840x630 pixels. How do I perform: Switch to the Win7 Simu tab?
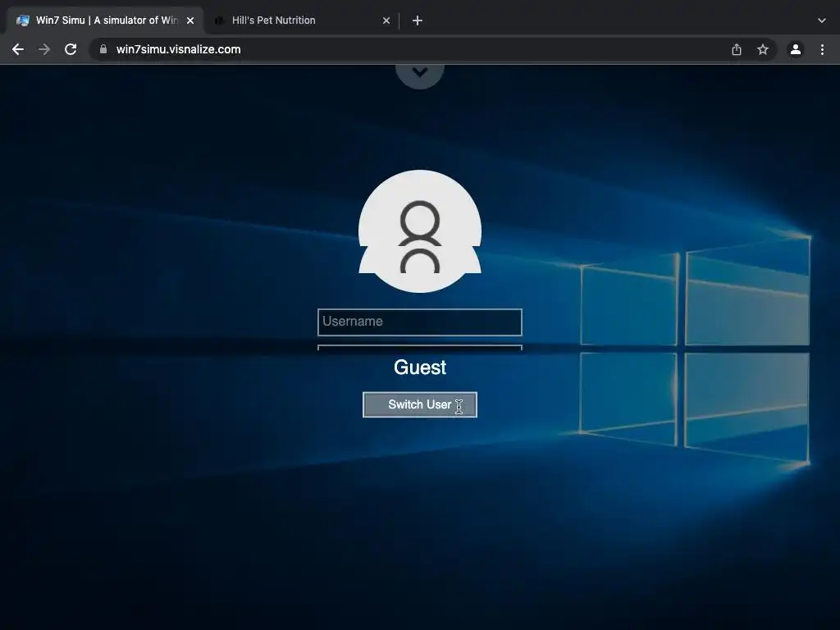pos(105,21)
